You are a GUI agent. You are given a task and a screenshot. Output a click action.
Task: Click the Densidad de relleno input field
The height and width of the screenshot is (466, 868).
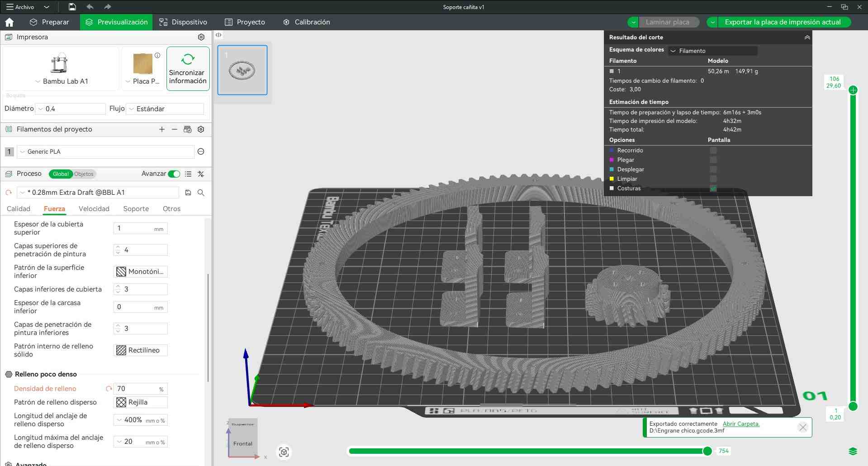pyautogui.click(x=140, y=389)
